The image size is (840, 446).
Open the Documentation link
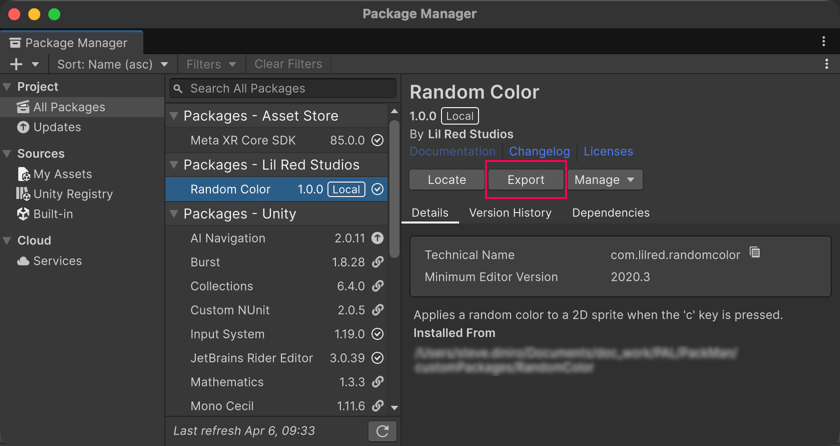click(x=453, y=152)
